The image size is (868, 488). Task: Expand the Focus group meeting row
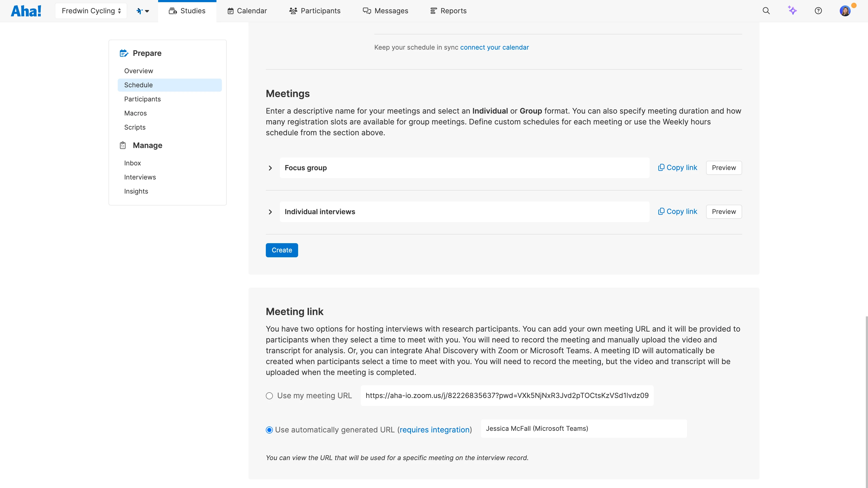pos(270,168)
